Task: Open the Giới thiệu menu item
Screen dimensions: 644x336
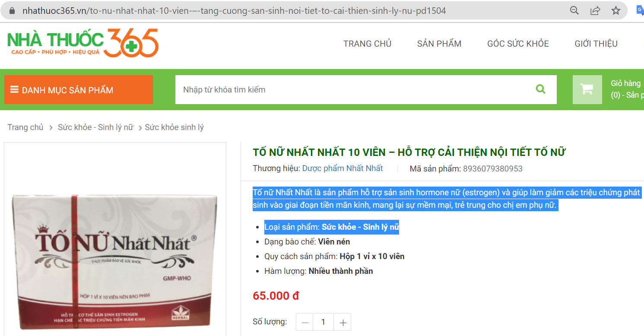Action: 596,44
